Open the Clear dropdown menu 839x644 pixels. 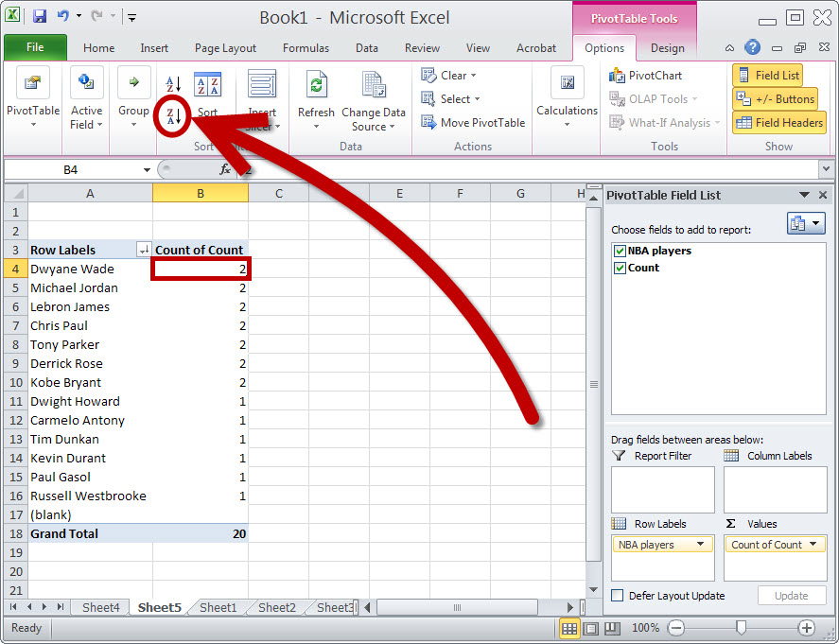pos(448,76)
